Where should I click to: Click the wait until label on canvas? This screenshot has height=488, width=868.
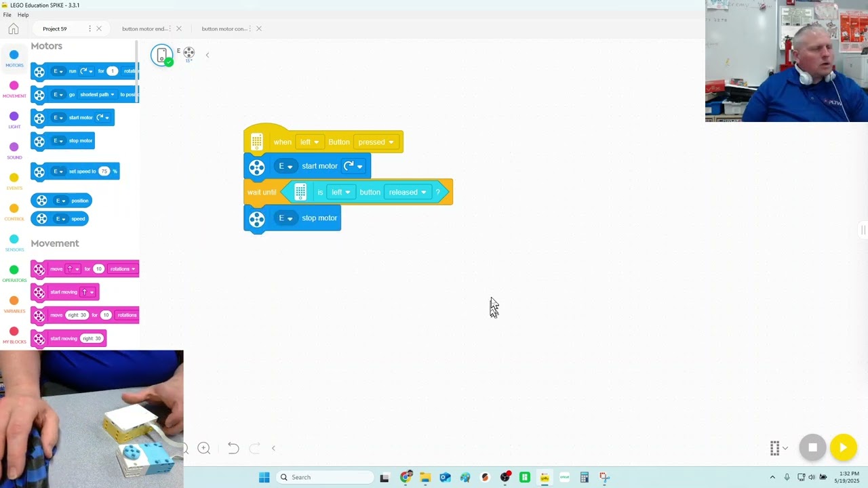click(x=262, y=192)
